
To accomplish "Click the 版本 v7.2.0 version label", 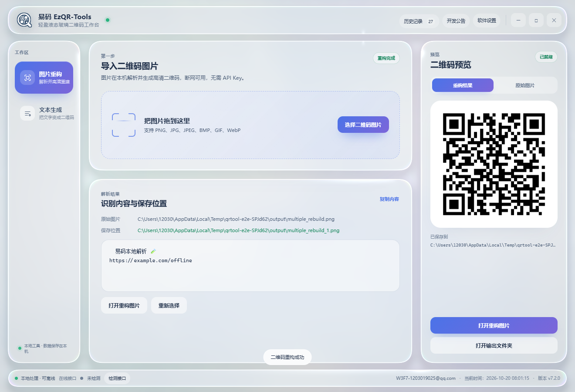I will (x=549, y=378).
